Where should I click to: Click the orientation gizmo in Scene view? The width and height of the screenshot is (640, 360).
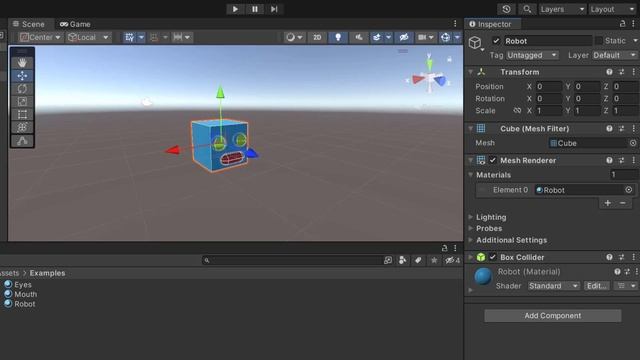tap(429, 77)
